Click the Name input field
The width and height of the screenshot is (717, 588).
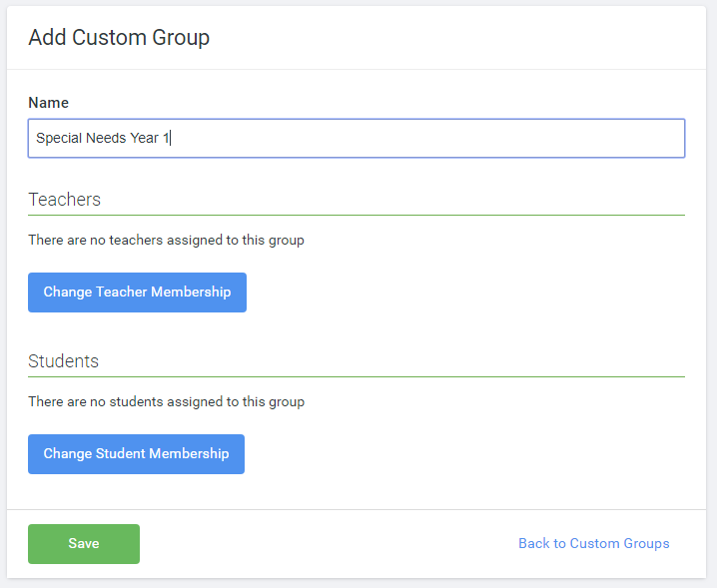[x=356, y=138]
